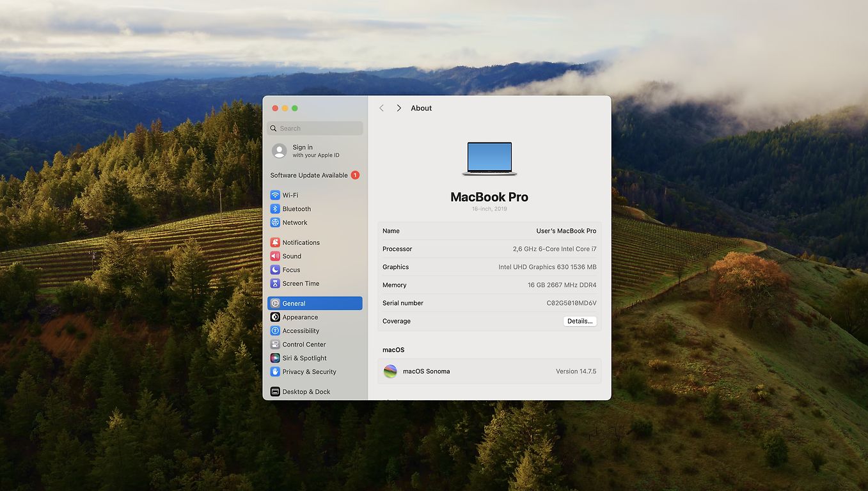Click the Accessibility label in the sidebar
The height and width of the screenshot is (491, 868).
(x=301, y=331)
